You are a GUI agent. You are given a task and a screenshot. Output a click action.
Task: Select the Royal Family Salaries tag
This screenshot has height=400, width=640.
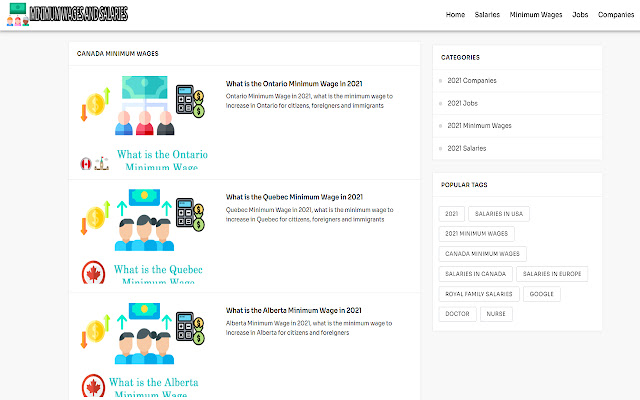(x=479, y=294)
